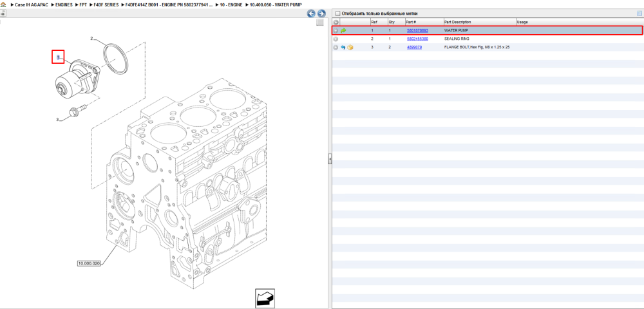
Task: Click the add circle on the SEALING RING row
Action: (x=336, y=39)
